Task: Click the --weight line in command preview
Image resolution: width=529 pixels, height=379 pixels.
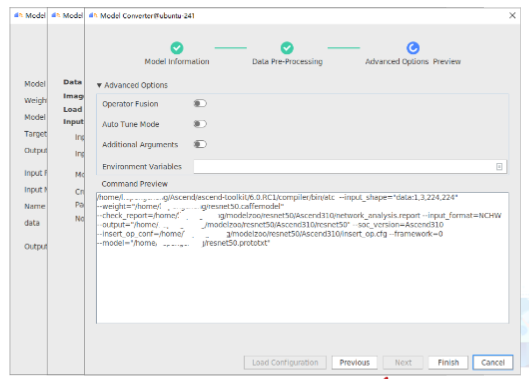Action: point(190,206)
